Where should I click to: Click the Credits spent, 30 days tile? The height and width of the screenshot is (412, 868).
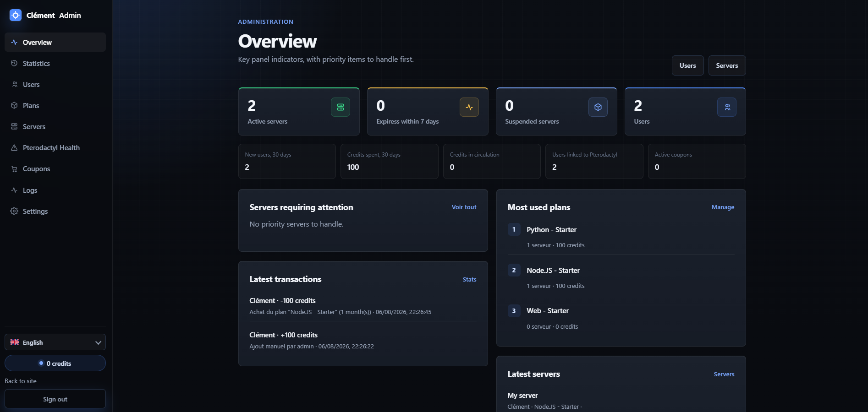click(x=389, y=161)
